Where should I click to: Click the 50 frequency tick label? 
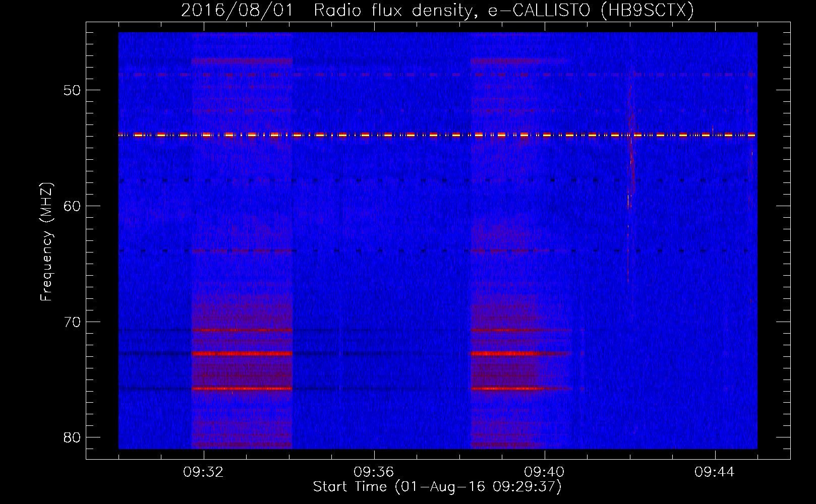click(72, 91)
